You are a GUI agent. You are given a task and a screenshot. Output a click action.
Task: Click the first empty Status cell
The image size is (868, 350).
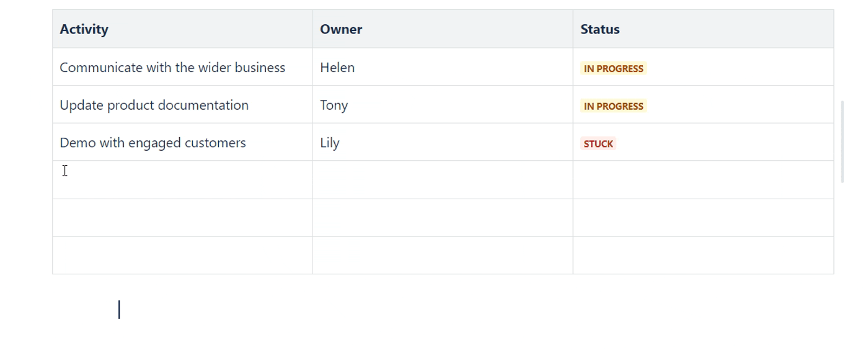click(703, 180)
